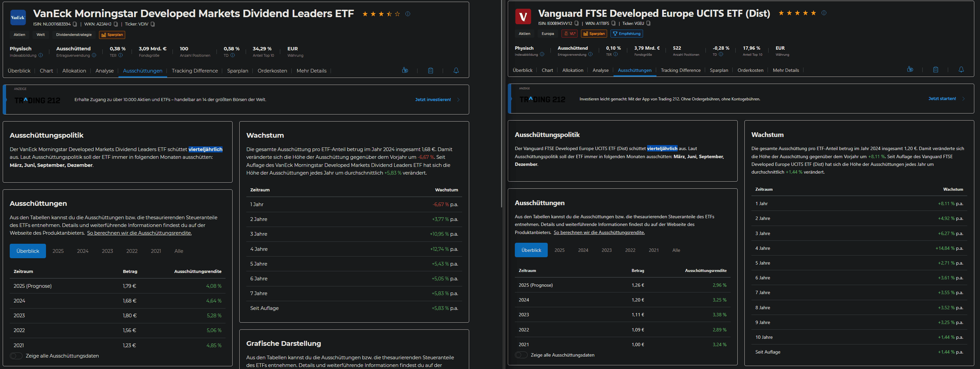Switch to the VanEck Tracking Difference tab
Screen dimensions: 980x369
pos(194,71)
